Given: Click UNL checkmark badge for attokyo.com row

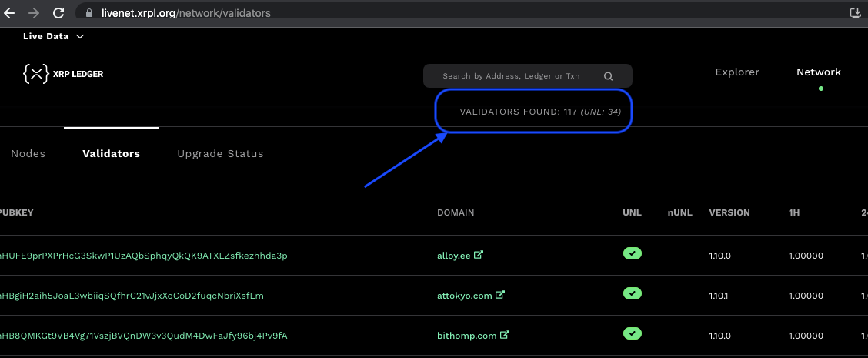Looking at the screenshot, I should (632, 293).
